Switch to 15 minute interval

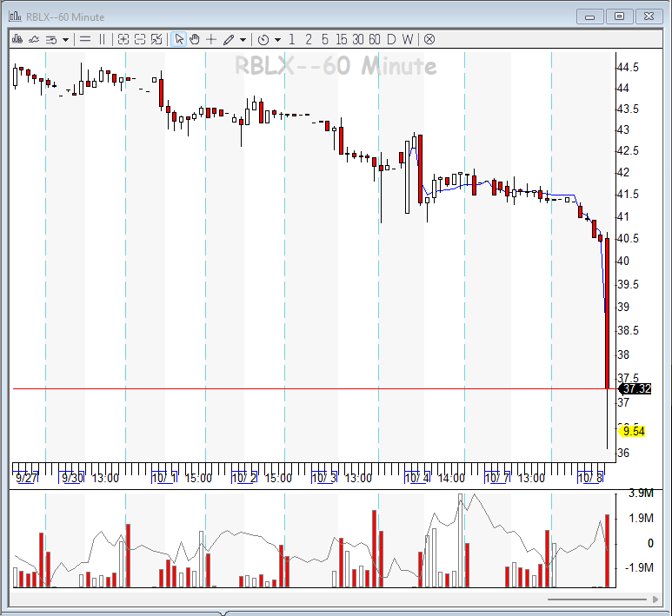tap(341, 39)
